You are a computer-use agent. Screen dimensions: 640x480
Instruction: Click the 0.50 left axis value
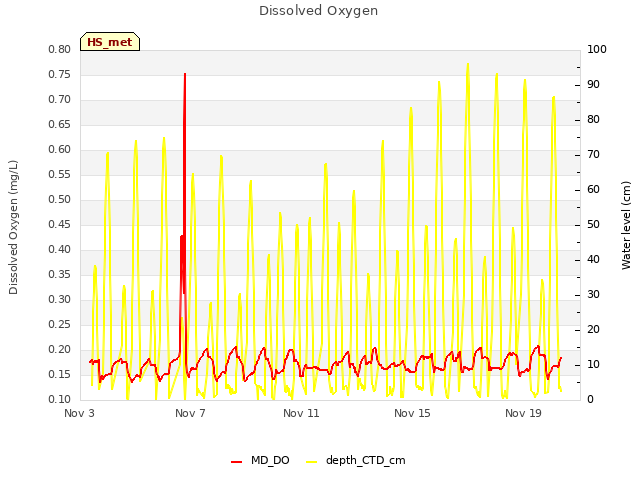click(60, 200)
